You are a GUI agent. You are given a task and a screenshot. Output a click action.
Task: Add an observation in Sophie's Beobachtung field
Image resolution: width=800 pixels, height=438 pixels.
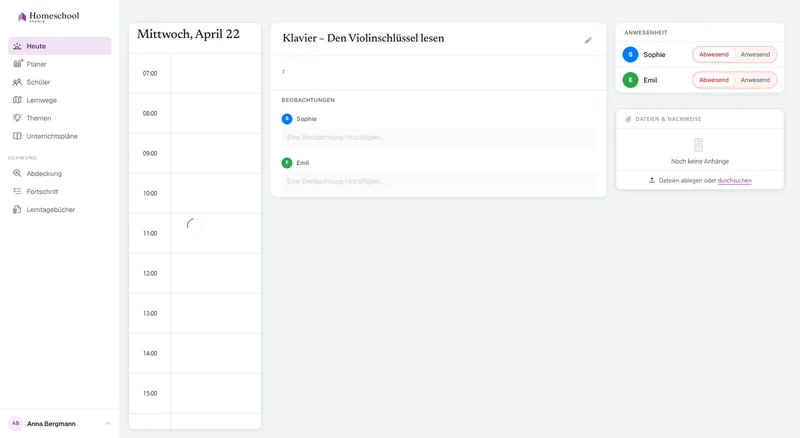click(x=438, y=137)
